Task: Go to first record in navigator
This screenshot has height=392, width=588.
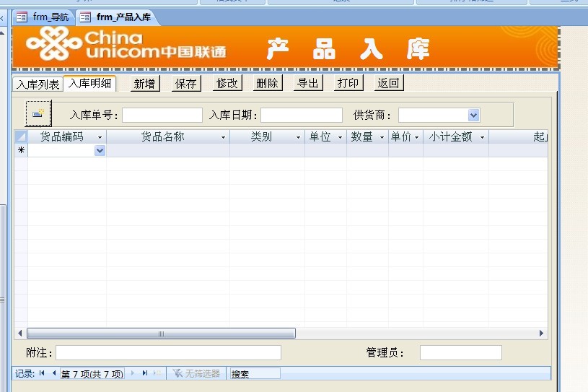Action: 43,373
